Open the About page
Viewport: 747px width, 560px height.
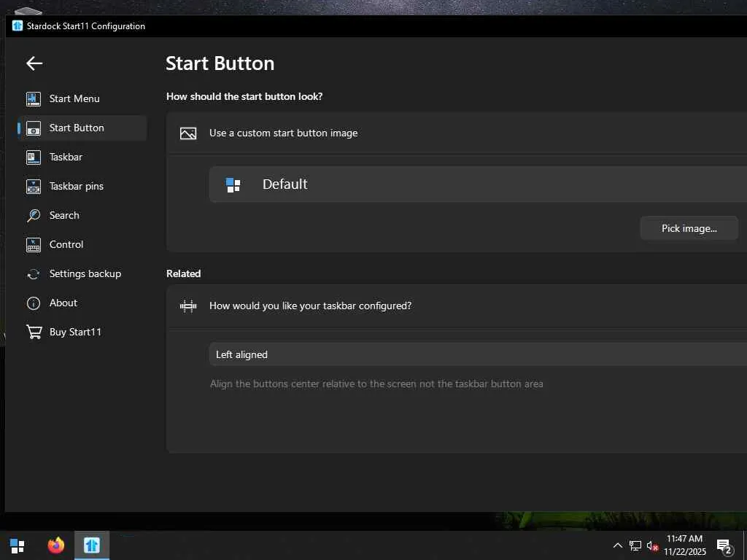click(x=82, y=303)
